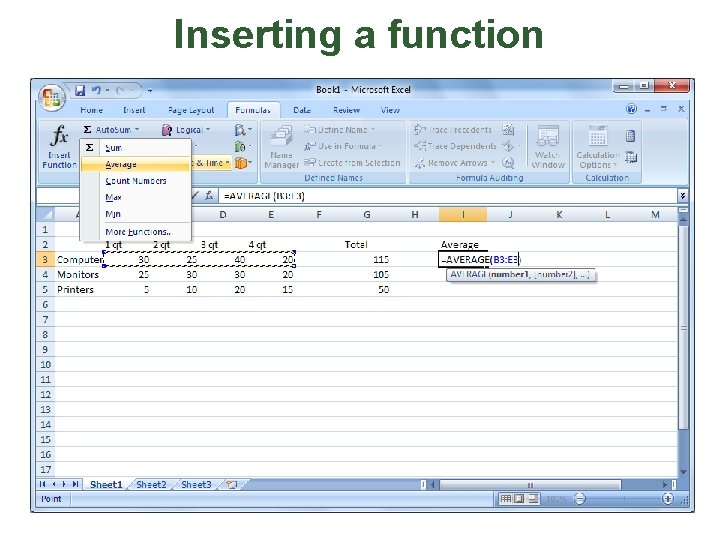Select row header 3

45,259
